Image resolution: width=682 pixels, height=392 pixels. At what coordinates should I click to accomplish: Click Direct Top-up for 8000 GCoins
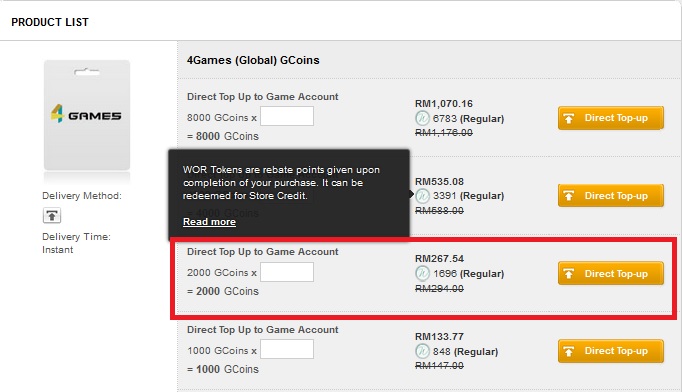[x=611, y=118]
